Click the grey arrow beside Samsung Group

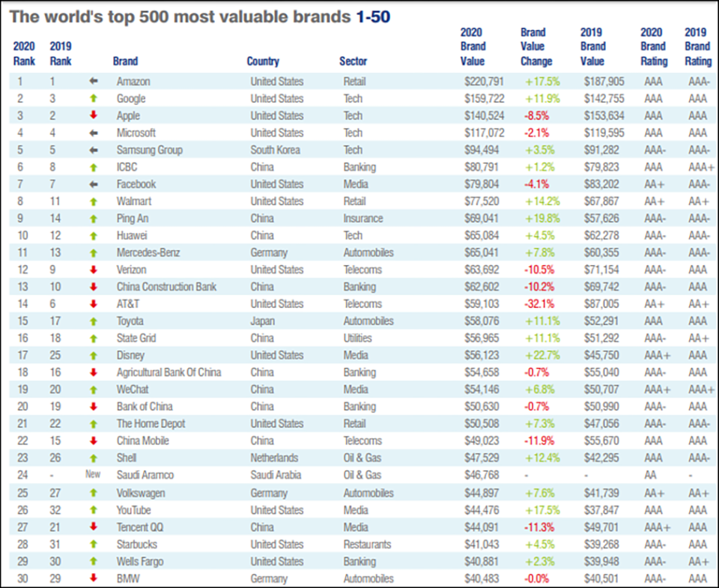tap(94, 150)
